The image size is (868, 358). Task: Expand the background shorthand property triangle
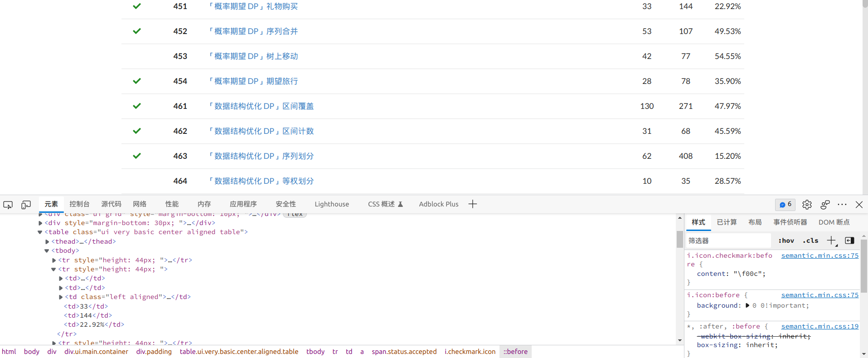(747, 305)
